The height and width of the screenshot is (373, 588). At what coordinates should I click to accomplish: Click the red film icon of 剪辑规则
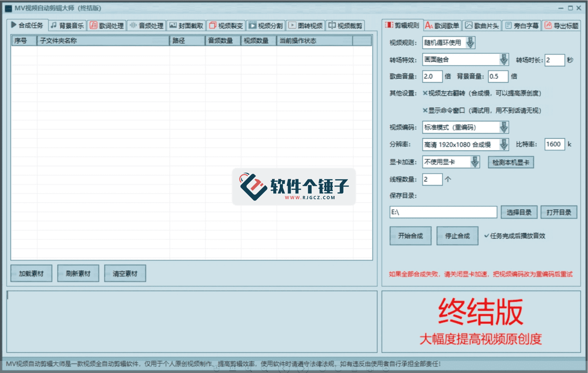(389, 25)
